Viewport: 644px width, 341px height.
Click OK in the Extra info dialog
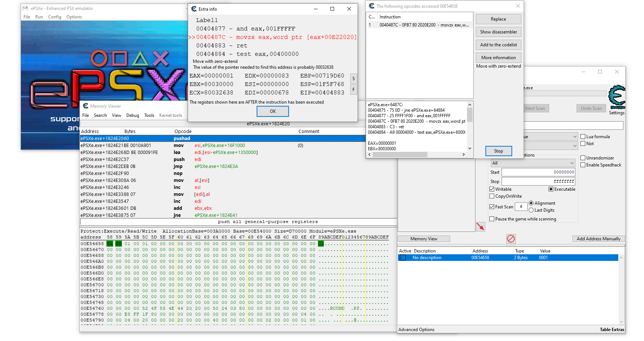tap(273, 111)
